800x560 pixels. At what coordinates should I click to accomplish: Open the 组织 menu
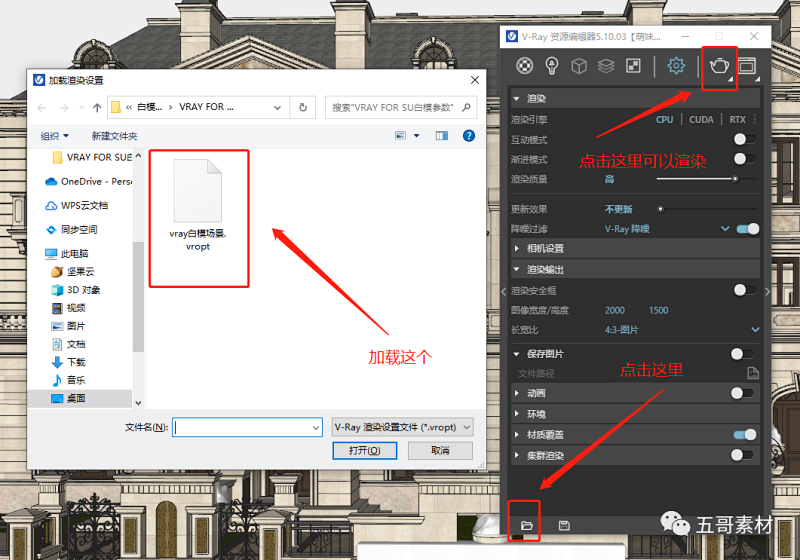coord(55,136)
